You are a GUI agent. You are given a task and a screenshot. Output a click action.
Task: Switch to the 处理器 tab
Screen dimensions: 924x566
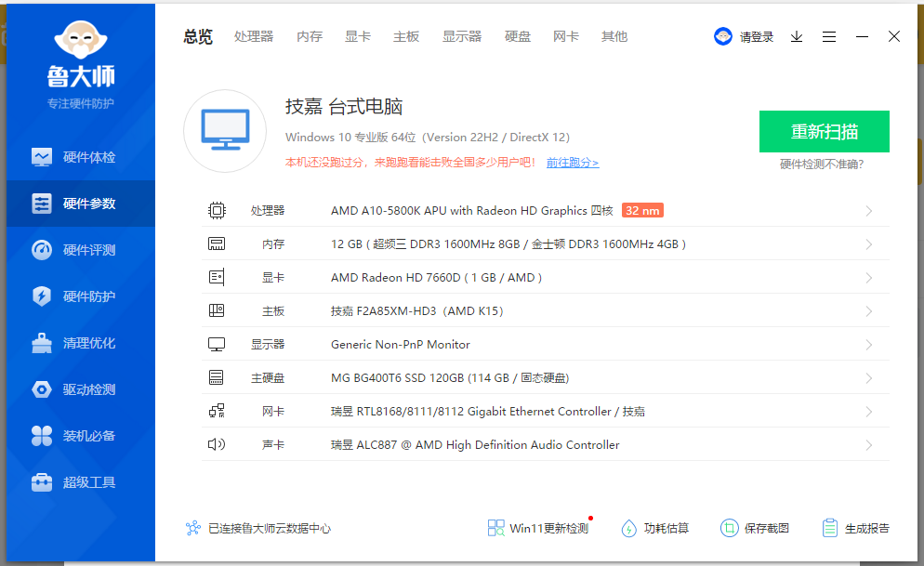(254, 36)
